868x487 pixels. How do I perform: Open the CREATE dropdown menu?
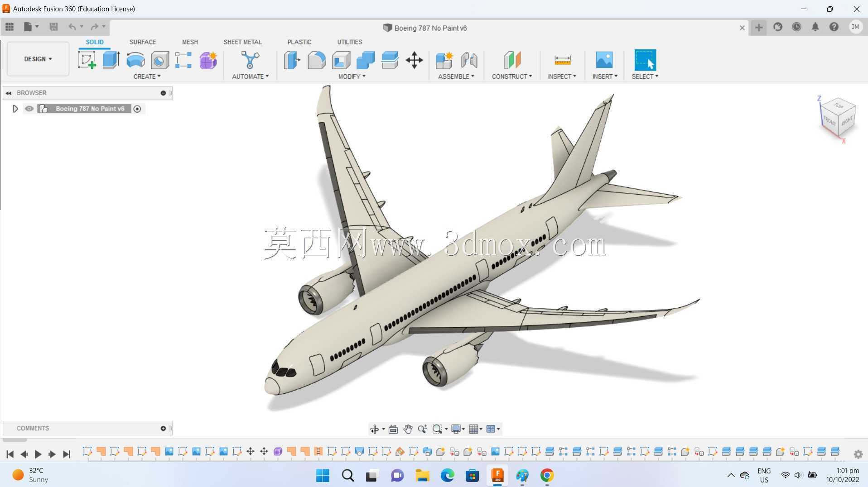(147, 76)
